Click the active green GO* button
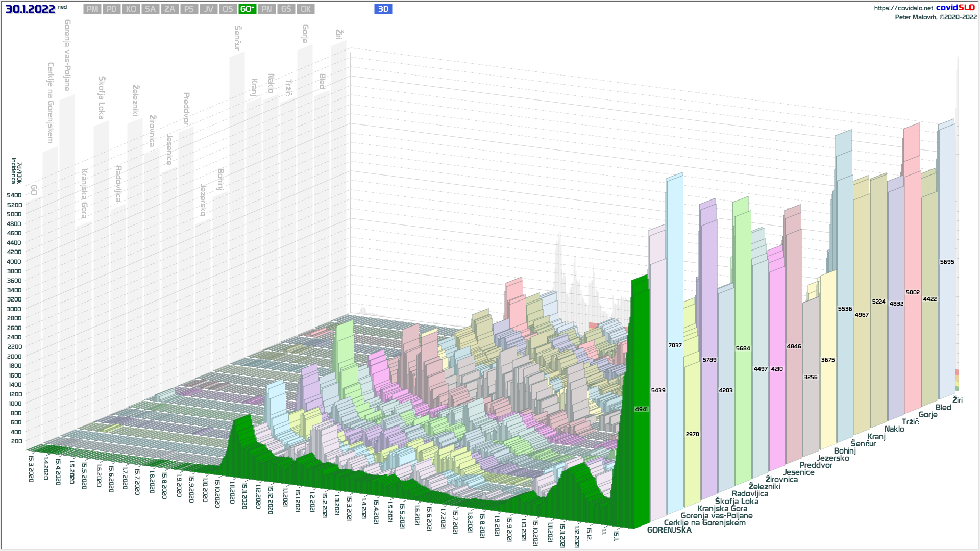 tap(248, 9)
